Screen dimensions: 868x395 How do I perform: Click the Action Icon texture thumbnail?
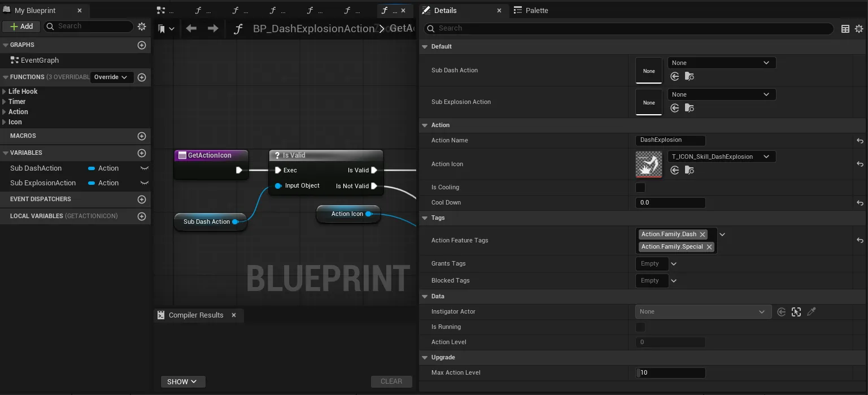coord(648,164)
